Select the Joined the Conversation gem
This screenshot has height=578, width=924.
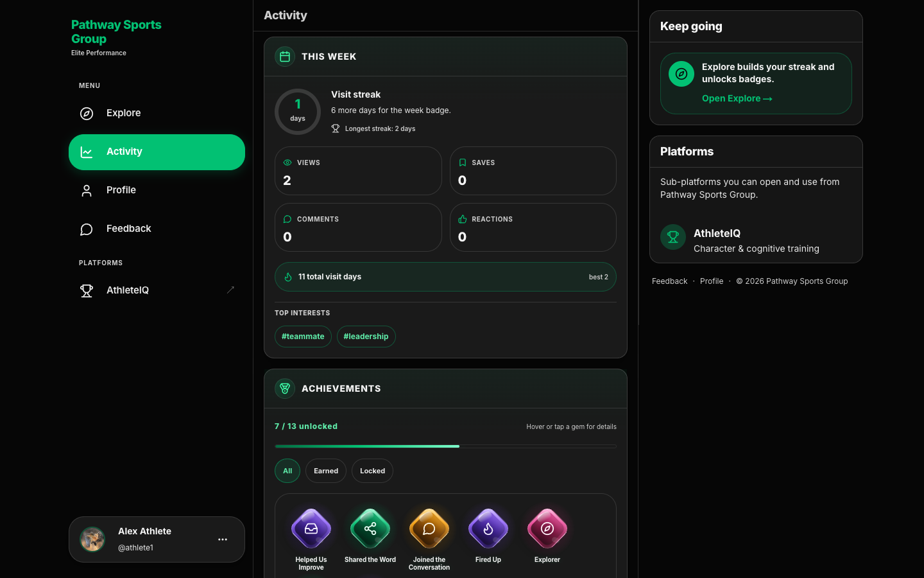429,529
